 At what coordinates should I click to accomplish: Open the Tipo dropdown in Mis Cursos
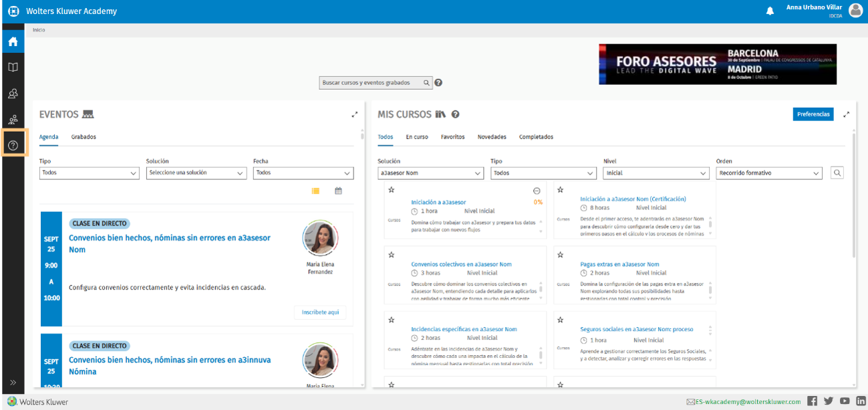click(x=543, y=173)
